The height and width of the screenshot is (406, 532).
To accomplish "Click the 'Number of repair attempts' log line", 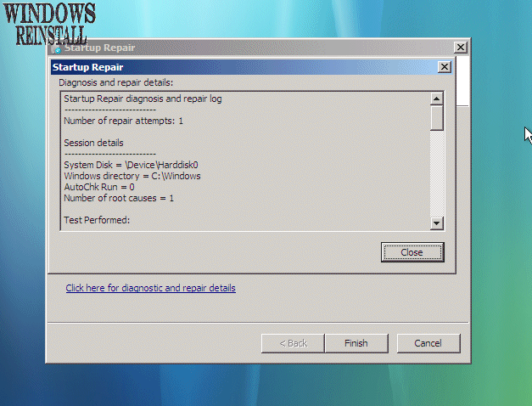I will coord(123,121).
